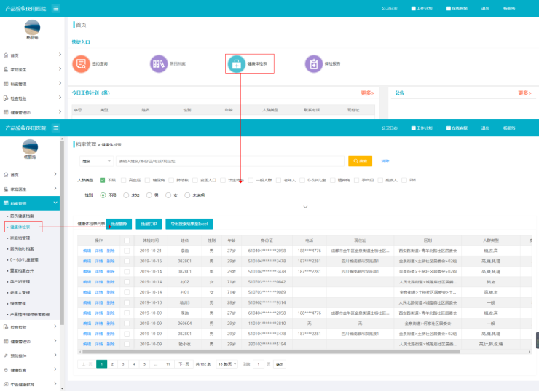The image size is (539, 392).
Task: Open 老年人管理 sidebar submenu item
Action: (x=20, y=292)
